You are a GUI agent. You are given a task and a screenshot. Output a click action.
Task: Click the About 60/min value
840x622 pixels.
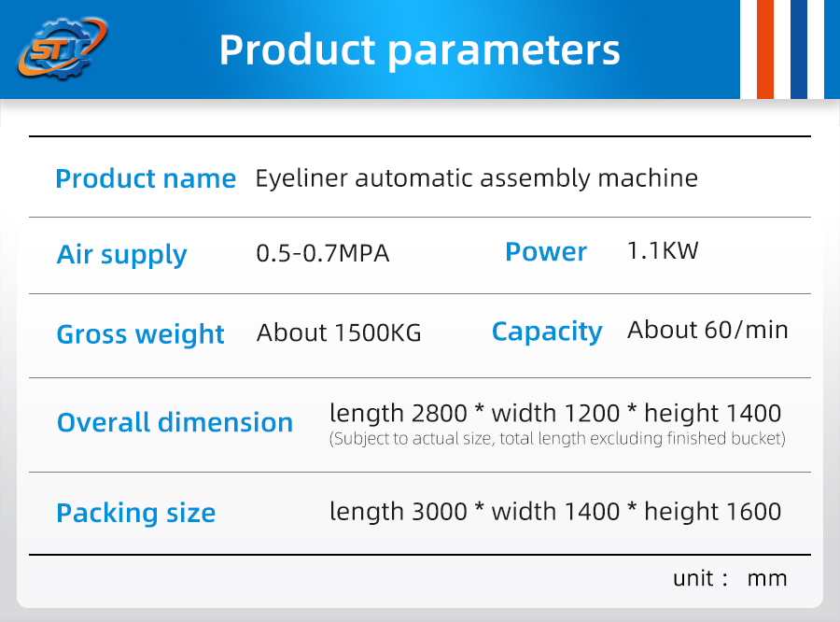click(707, 330)
